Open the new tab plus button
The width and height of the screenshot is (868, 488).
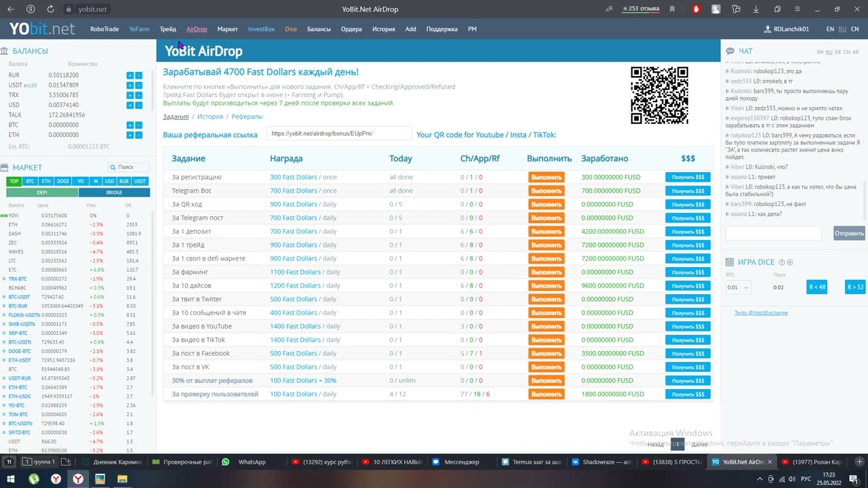tap(859, 462)
